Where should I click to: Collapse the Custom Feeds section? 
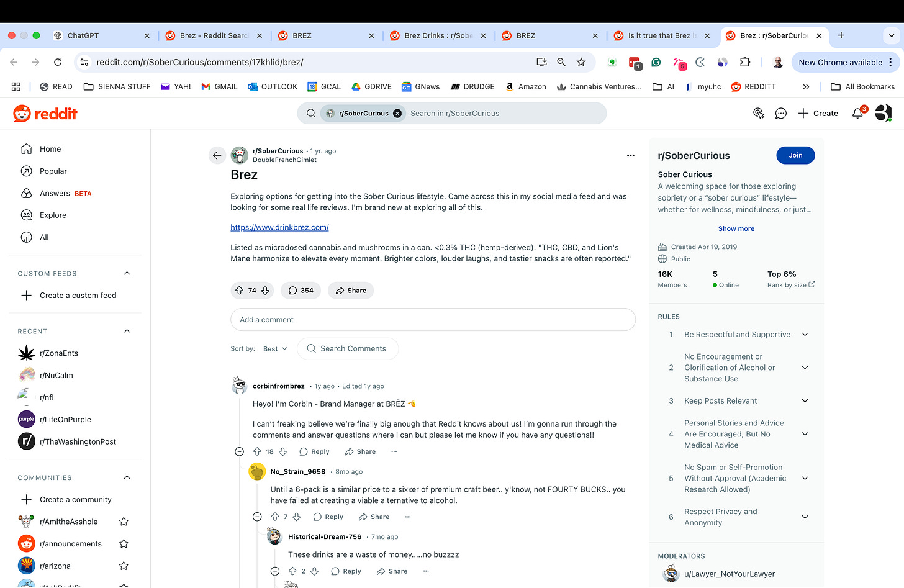coord(127,273)
